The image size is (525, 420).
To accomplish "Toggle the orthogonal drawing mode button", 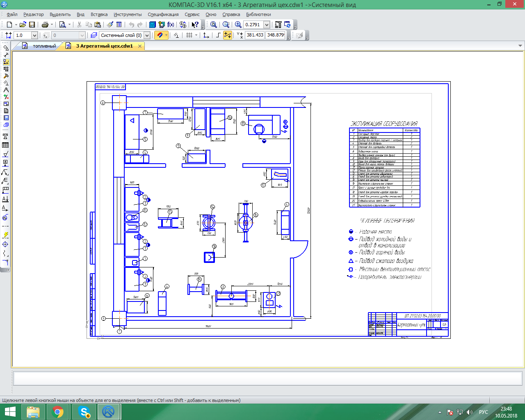I will [218, 35].
